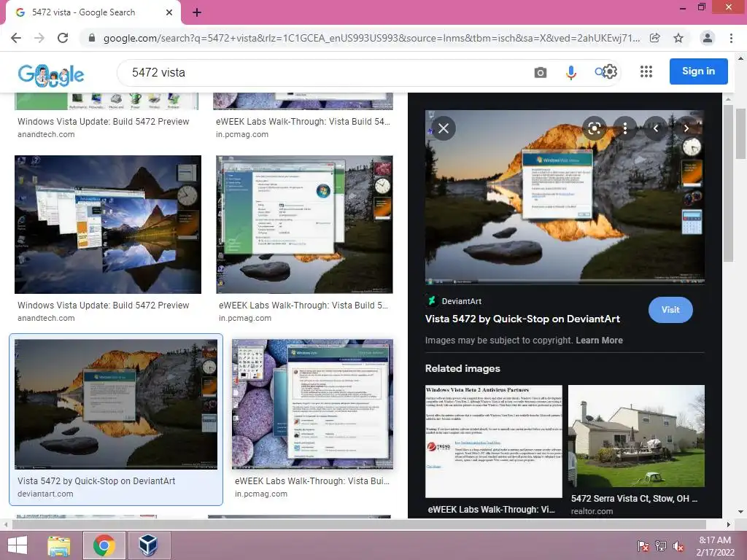Open the Flip 3D Vista thumbnail
Viewport: 747px width, 560px height.
pos(108,225)
